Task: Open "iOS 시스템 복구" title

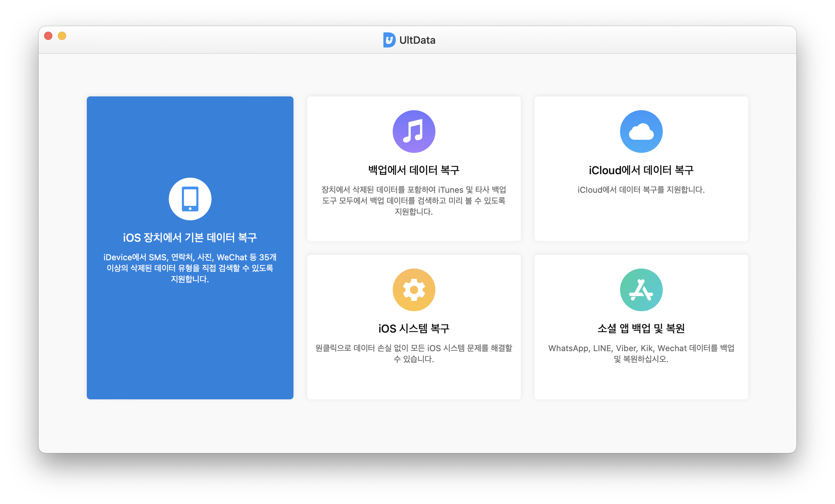Action: tap(414, 328)
